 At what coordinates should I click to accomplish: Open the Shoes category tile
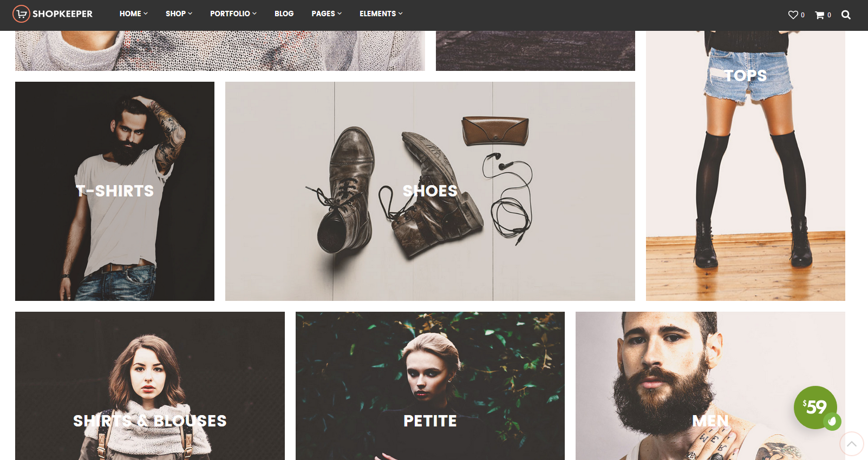[430, 191]
